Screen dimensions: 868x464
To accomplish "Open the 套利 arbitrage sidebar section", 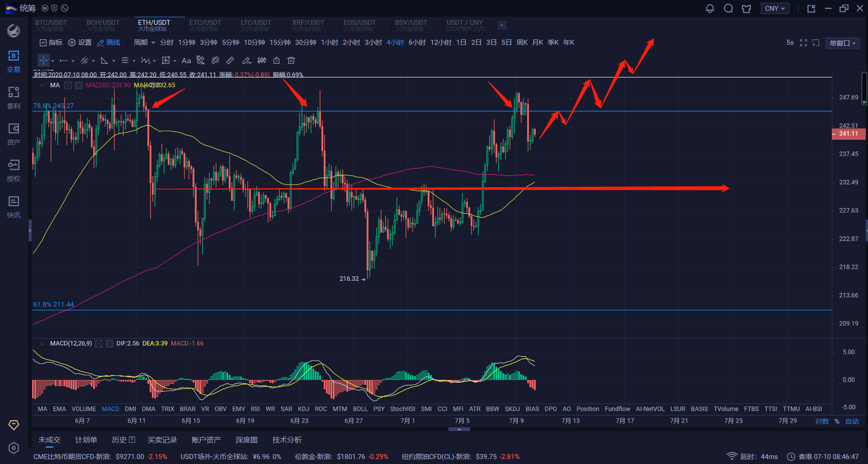I will [x=14, y=98].
